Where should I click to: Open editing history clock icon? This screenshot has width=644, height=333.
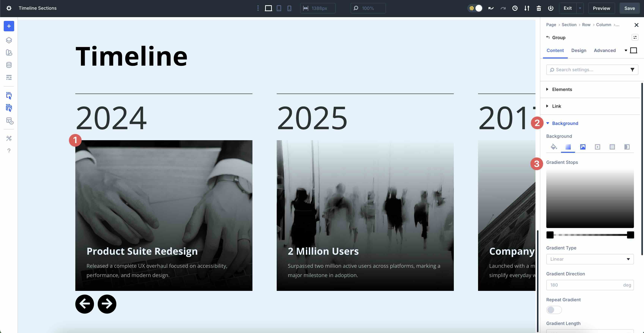[515, 8]
